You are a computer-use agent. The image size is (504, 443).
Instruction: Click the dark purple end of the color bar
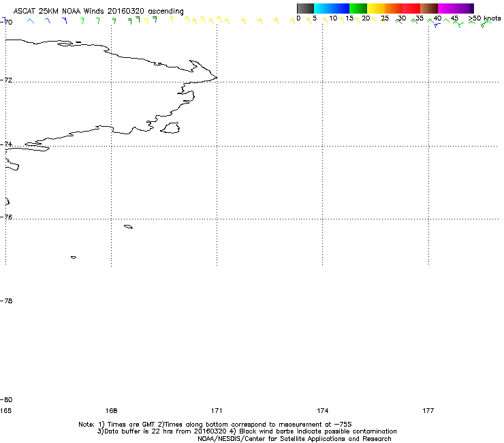[x=471, y=8]
